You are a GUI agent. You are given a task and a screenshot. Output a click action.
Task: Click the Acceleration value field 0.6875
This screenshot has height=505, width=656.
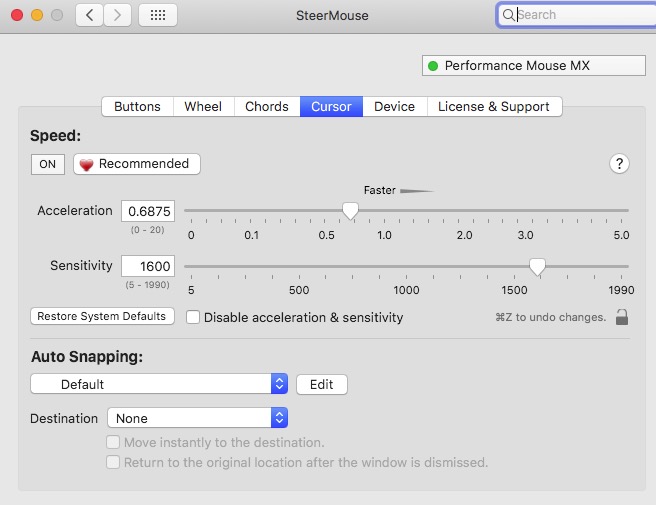click(148, 211)
